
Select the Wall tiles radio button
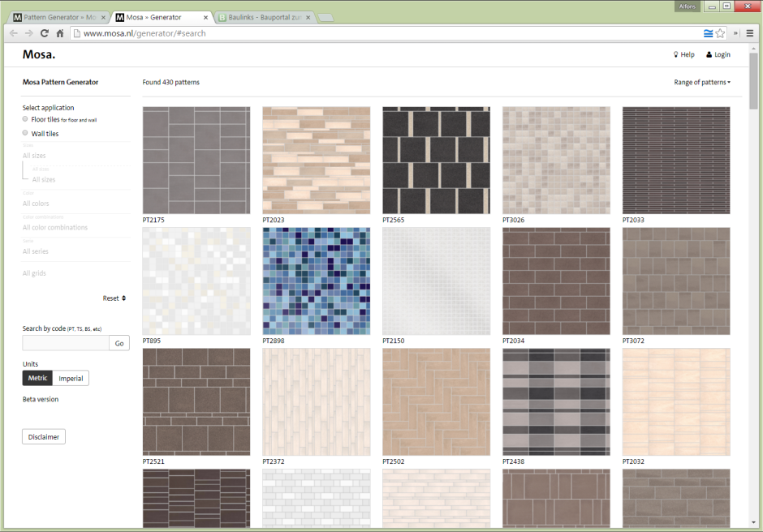pyautogui.click(x=25, y=133)
